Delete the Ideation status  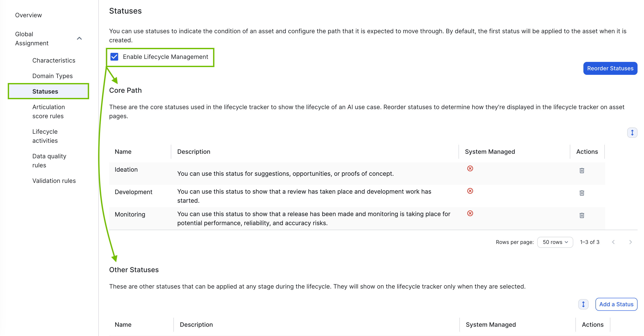(x=581, y=171)
